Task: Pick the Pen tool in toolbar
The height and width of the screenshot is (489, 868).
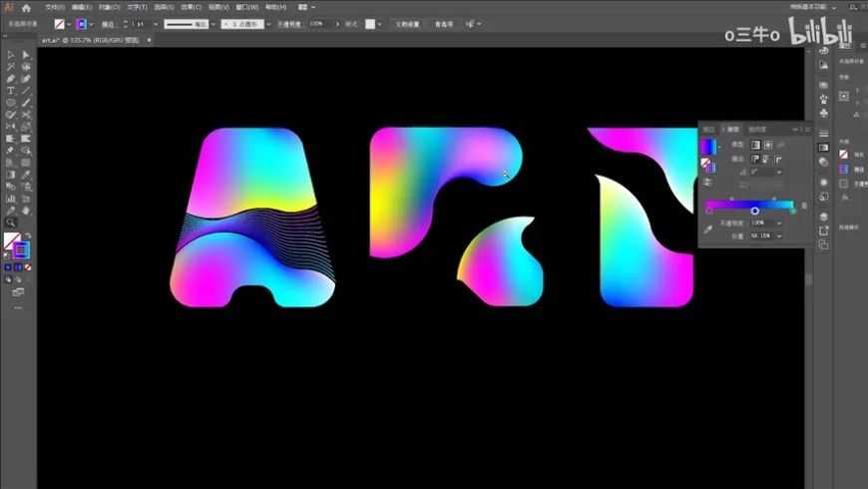Action: [10, 79]
